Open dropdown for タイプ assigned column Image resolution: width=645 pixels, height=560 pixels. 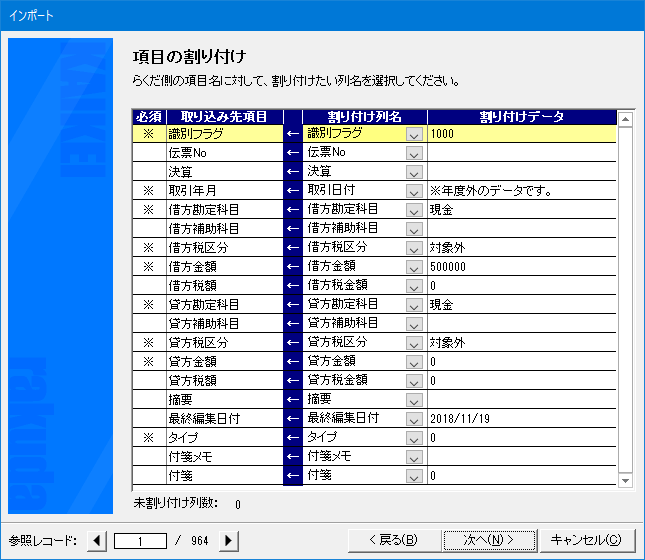pyautogui.click(x=414, y=437)
